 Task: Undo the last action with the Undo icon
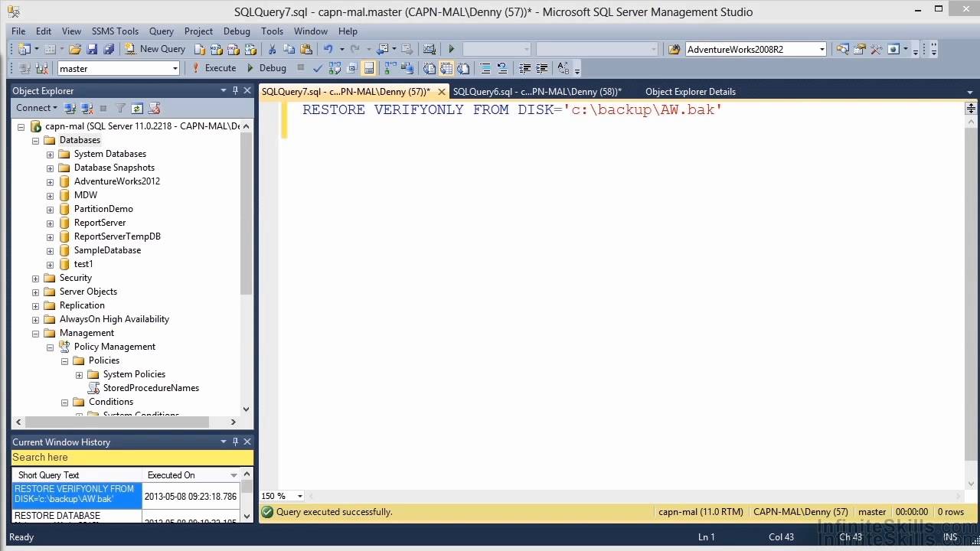click(328, 49)
